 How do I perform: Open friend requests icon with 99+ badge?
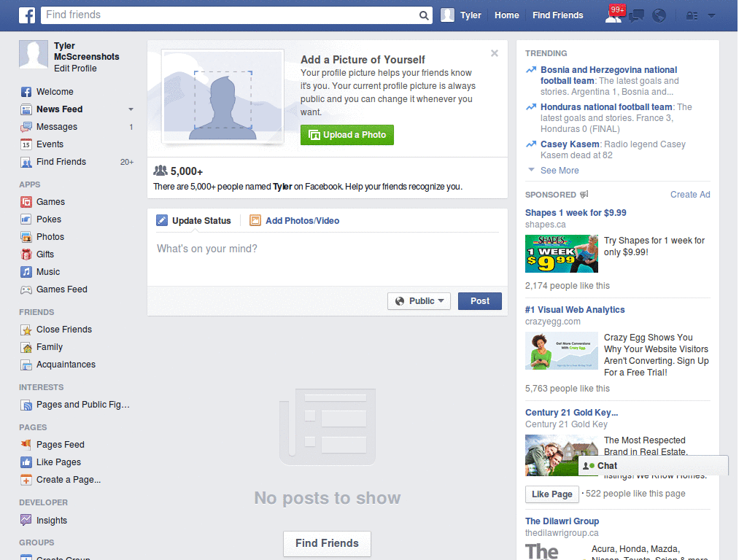click(x=614, y=15)
